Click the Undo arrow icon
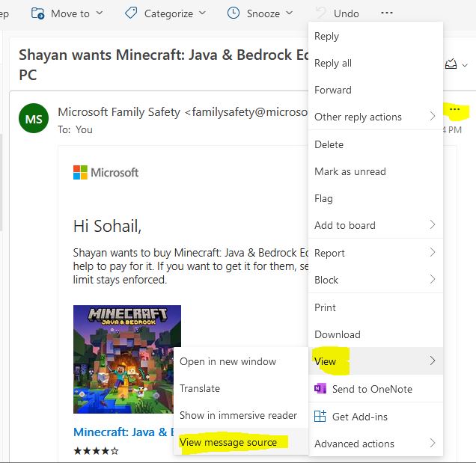This screenshot has height=463, width=476. click(x=321, y=13)
